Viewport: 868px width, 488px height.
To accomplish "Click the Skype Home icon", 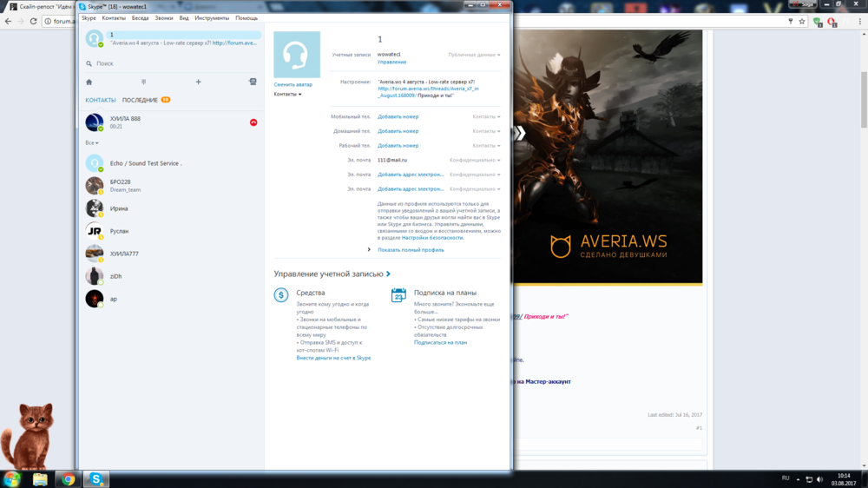I will coord(89,82).
